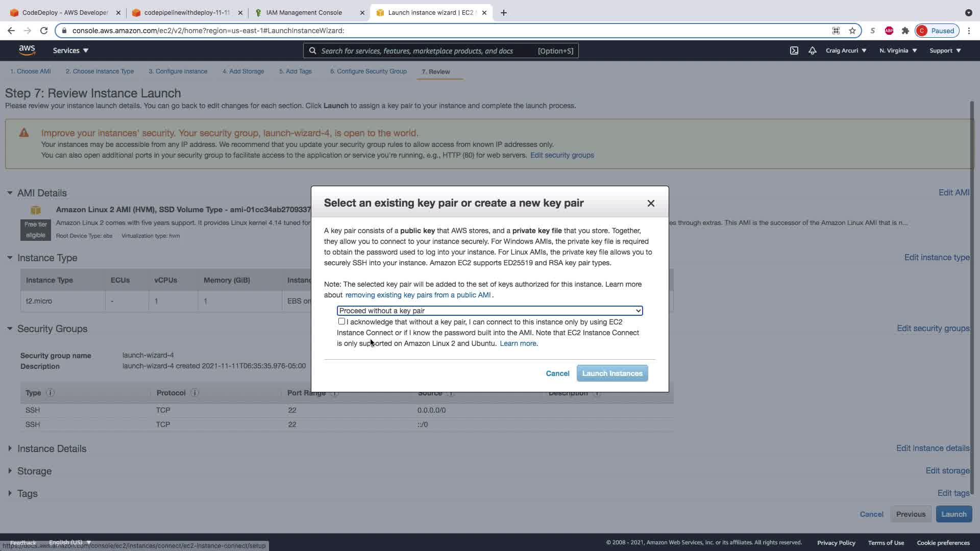The height and width of the screenshot is (551, 980).
Task: Expand the Craig Arcuri account menu
Action: (846, 51)
